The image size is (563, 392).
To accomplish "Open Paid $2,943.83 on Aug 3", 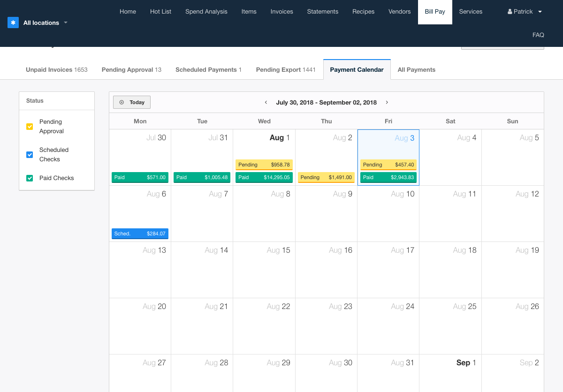I will pyautogui.click(x=388, y=177).
